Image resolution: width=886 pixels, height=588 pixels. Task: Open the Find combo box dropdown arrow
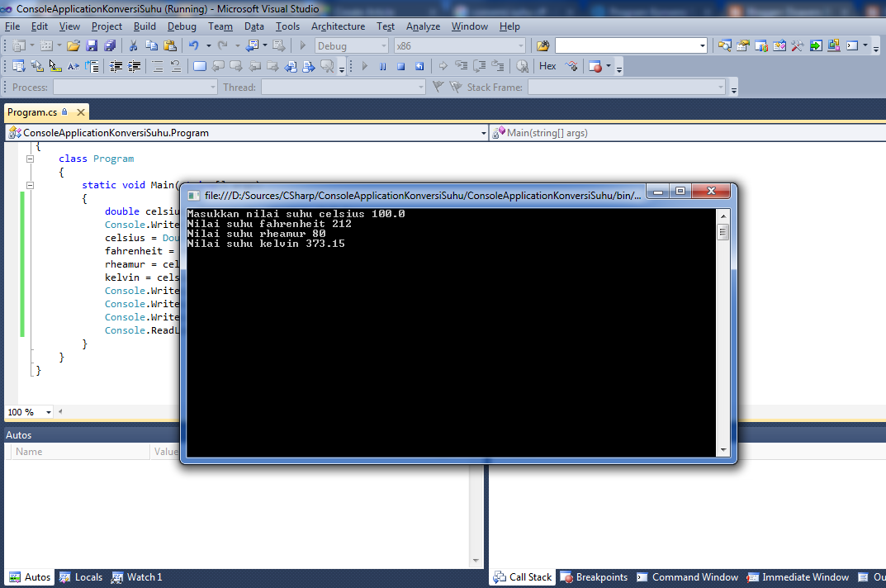(703, 45)
